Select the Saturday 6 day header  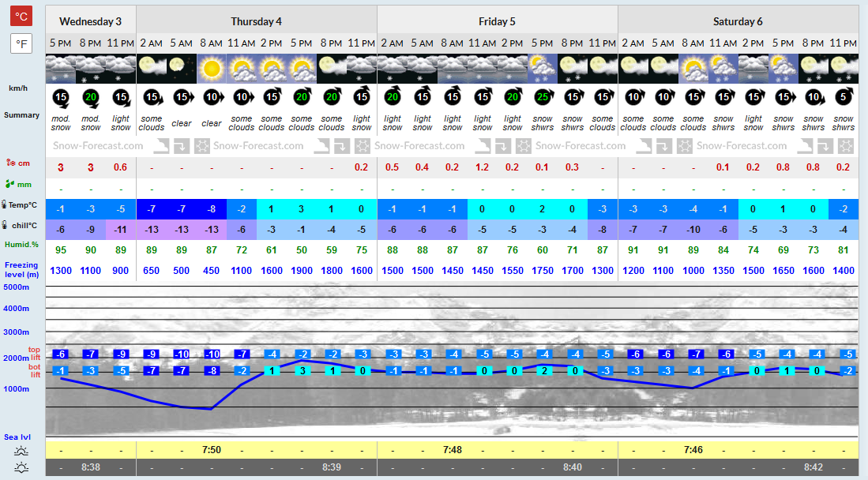pyautogui.click(x=738, y=21)
